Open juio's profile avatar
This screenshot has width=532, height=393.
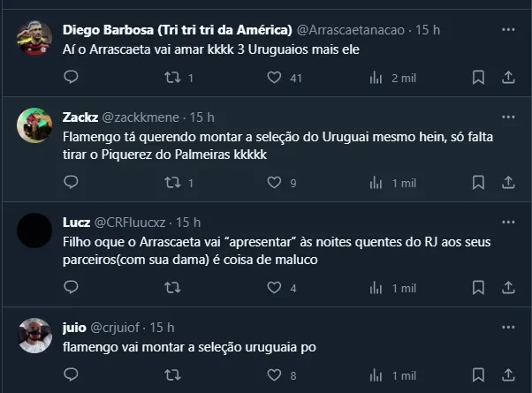click(x=34, y=335)
